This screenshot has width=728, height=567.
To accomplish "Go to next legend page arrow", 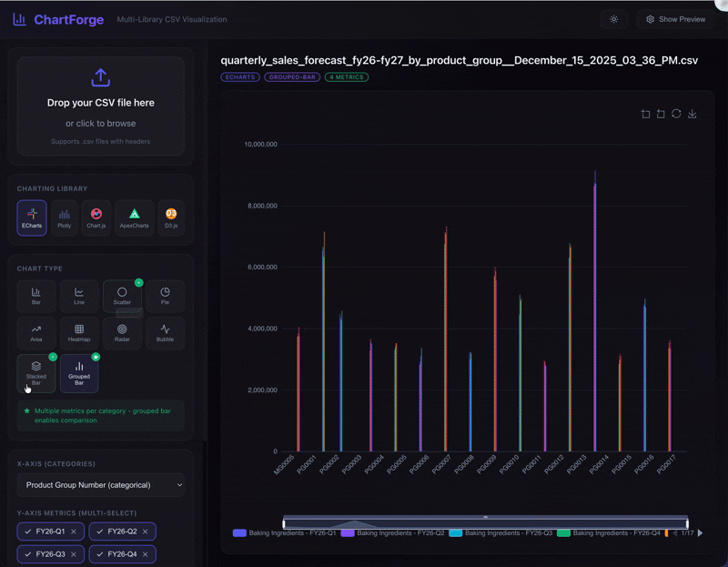I will click(x=700, y=532).
